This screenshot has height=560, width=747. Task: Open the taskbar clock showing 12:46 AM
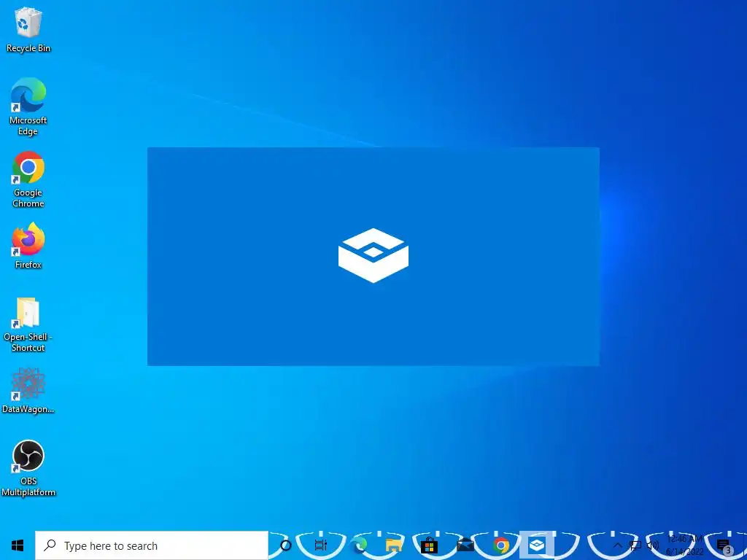tap(685, 545)
